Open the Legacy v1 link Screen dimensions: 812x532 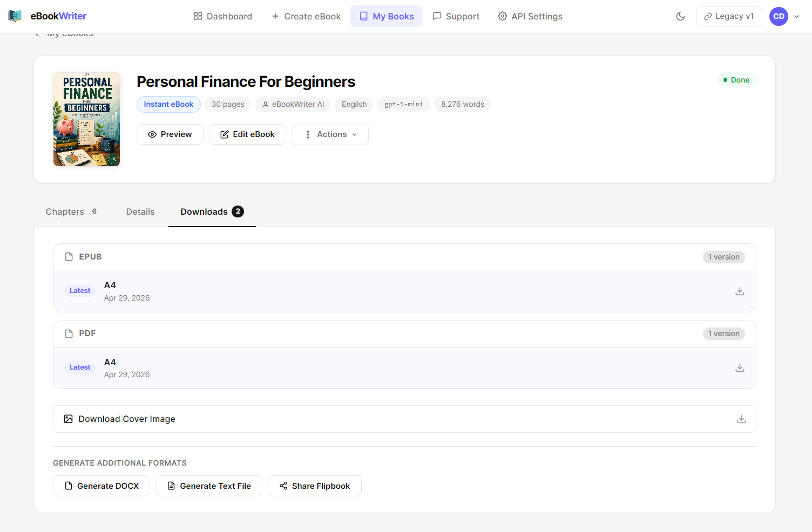click(x=728, y=16)
